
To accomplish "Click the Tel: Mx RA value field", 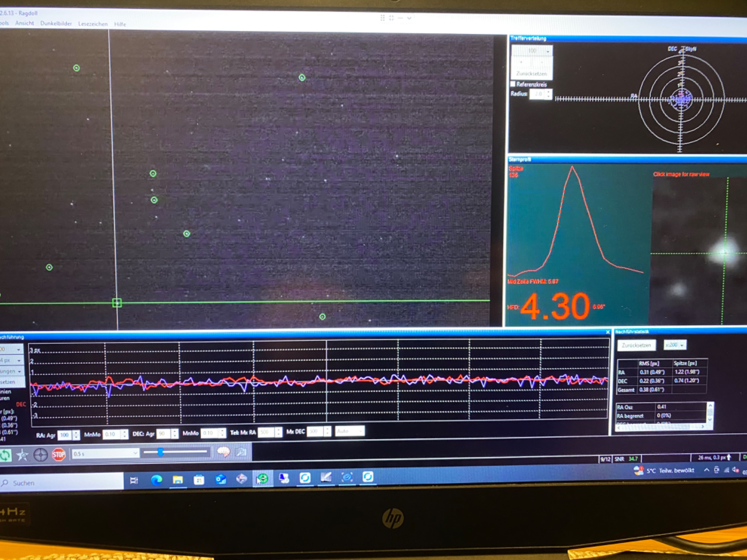I will pyautogui.click(x=266, y=432).
